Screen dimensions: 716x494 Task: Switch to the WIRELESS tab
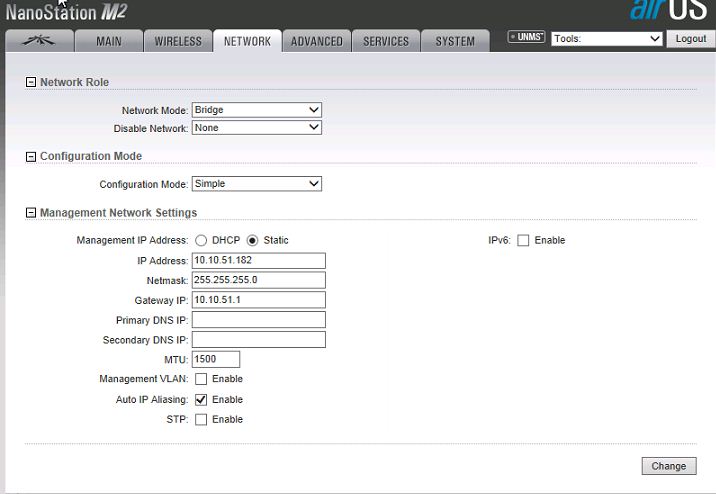point(178,41)
